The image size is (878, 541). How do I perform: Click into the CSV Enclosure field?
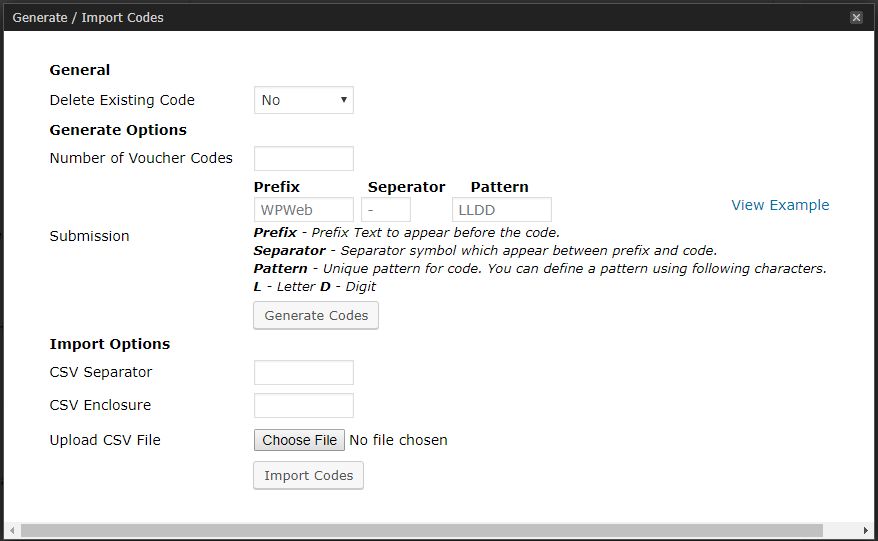304,406
